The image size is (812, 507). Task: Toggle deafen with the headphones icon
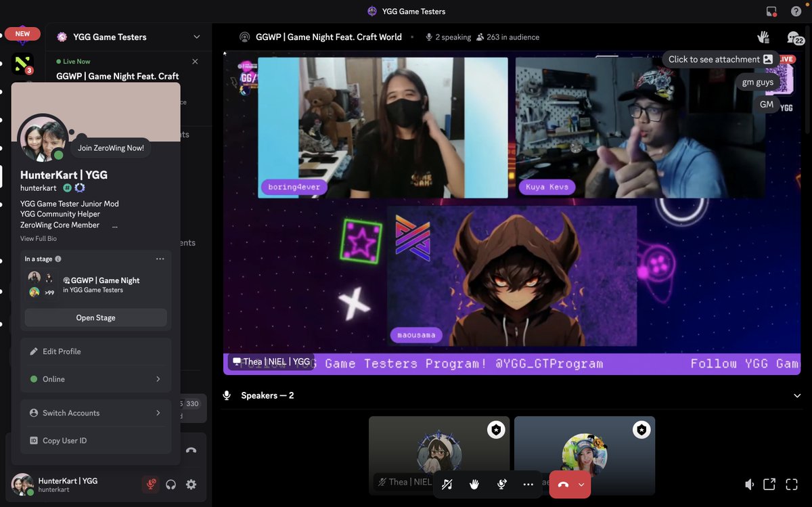tap(171, 485)
